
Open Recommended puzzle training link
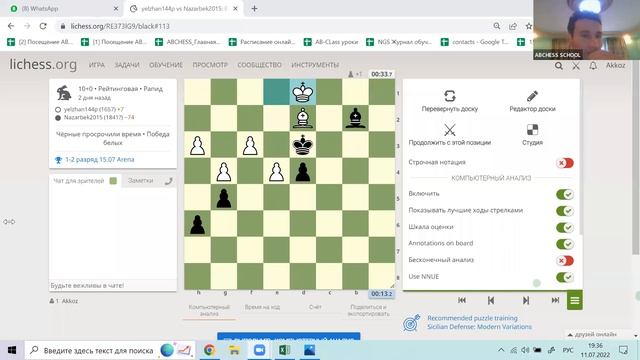pyautogui.click(x=472, y=318)
